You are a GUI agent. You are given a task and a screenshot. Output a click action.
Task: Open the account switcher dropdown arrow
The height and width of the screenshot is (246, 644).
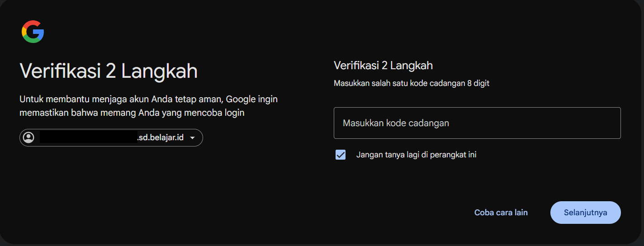click(x=192, y=138)
